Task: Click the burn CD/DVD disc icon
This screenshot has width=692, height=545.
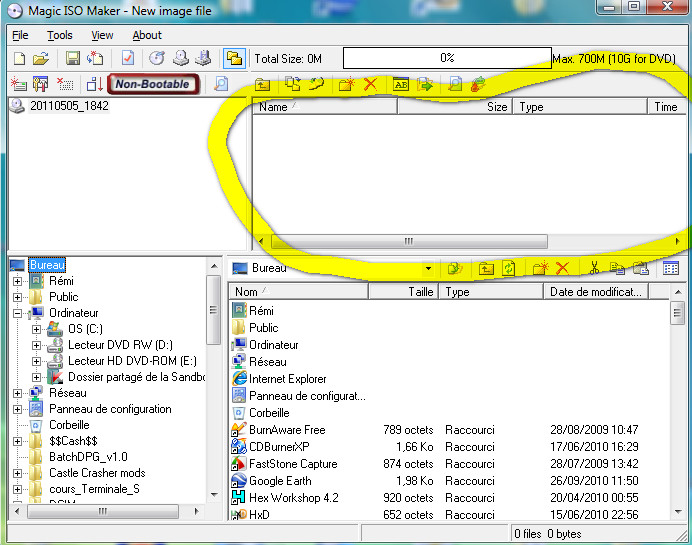Action: click(157, 58)
